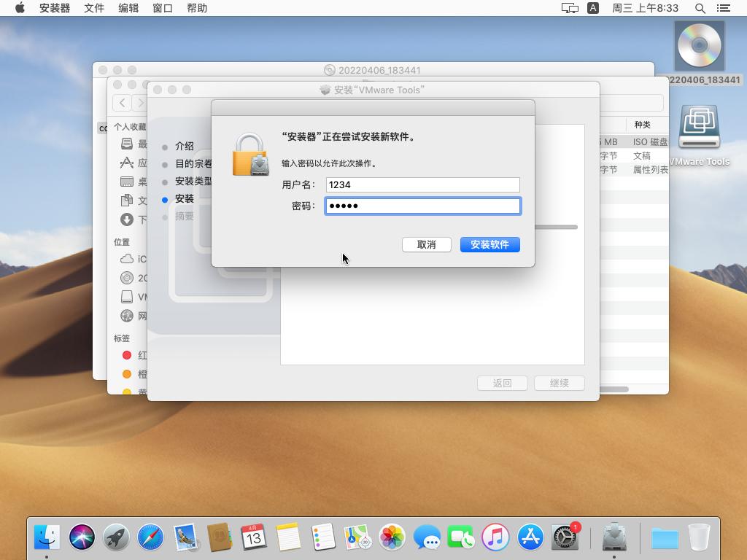Open the Trash in the Dock
Viewport: 747px width, 560px height.
(x=700, y=537)
